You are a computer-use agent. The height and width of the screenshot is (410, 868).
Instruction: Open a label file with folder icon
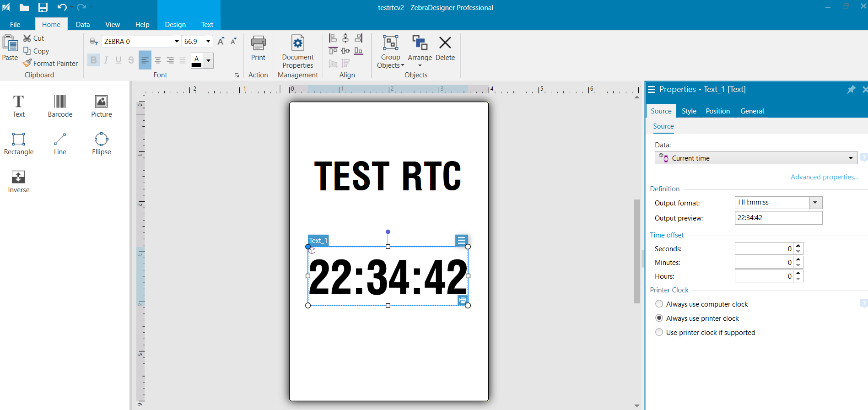[24, 7]
